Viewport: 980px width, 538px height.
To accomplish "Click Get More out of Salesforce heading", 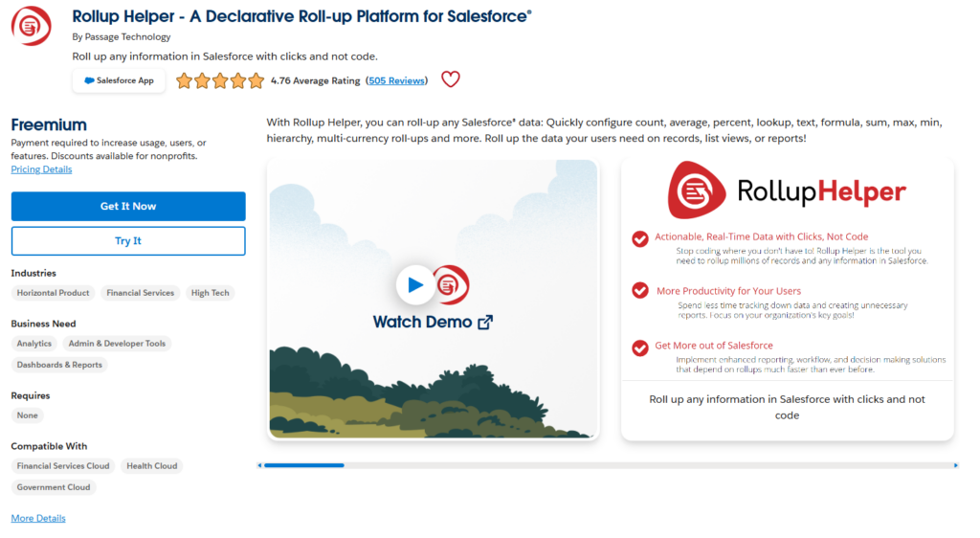I will (x=714, y=345).
